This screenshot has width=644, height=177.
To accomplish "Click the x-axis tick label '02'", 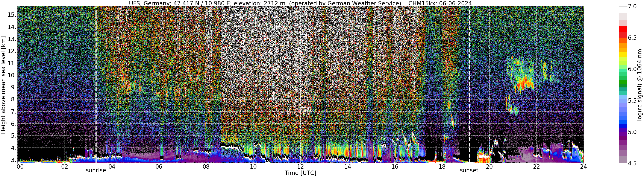I will pyautogui.click(x=65, y=167).
